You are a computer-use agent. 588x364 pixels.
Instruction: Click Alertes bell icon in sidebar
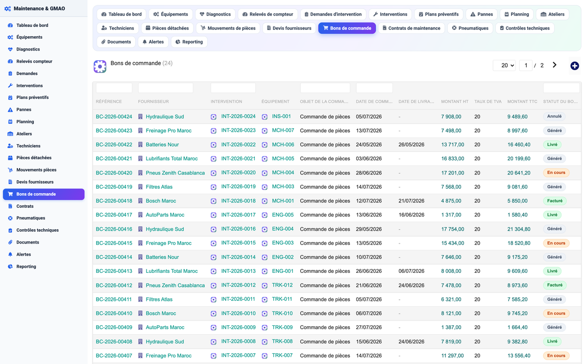(10, 254)
